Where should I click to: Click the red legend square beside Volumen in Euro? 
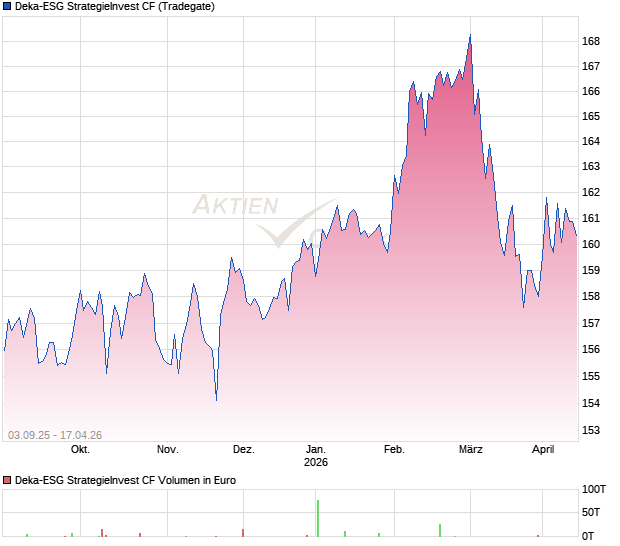point(7,480)
